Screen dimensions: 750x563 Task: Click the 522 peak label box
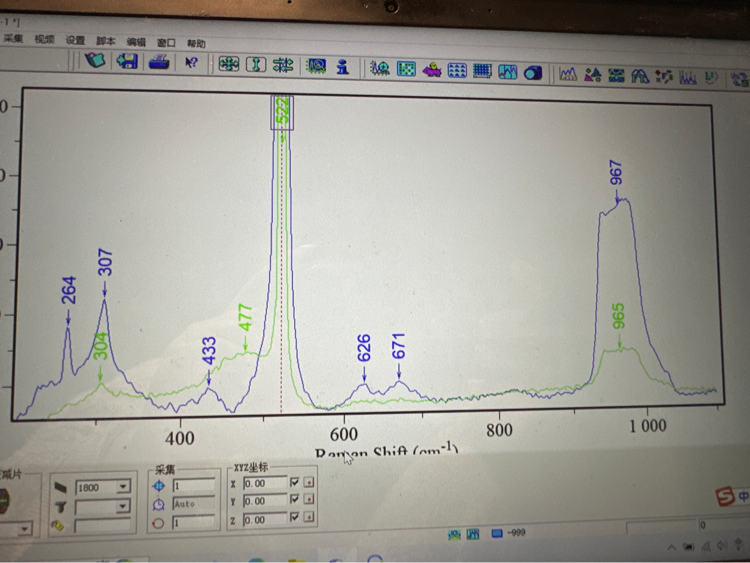tap(282, 112)
